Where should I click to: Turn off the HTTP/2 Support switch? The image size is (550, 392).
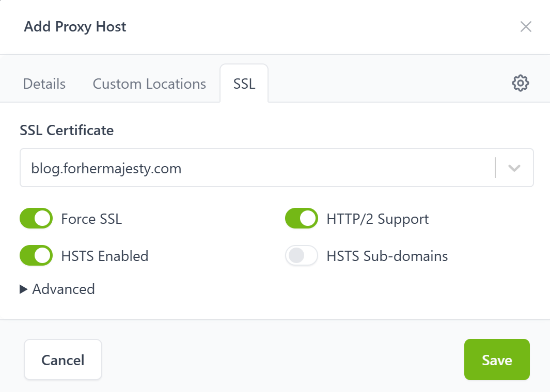(302, 219)
